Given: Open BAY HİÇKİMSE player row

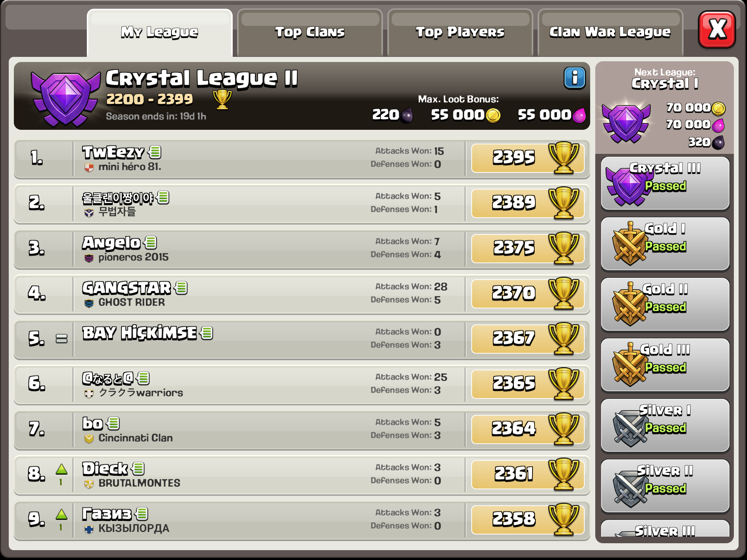Looking at the screenshot, I should click(302, 340).
